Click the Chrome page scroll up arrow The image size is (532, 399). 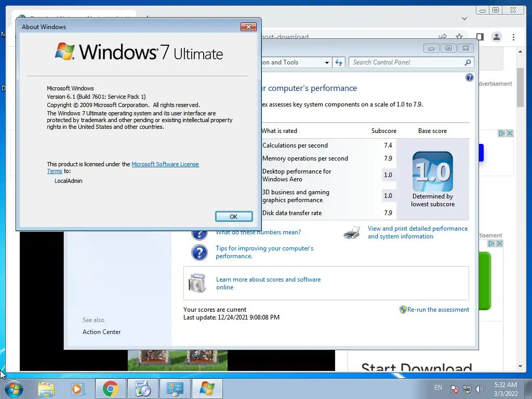pyautogui.click(x=520, y=52)
